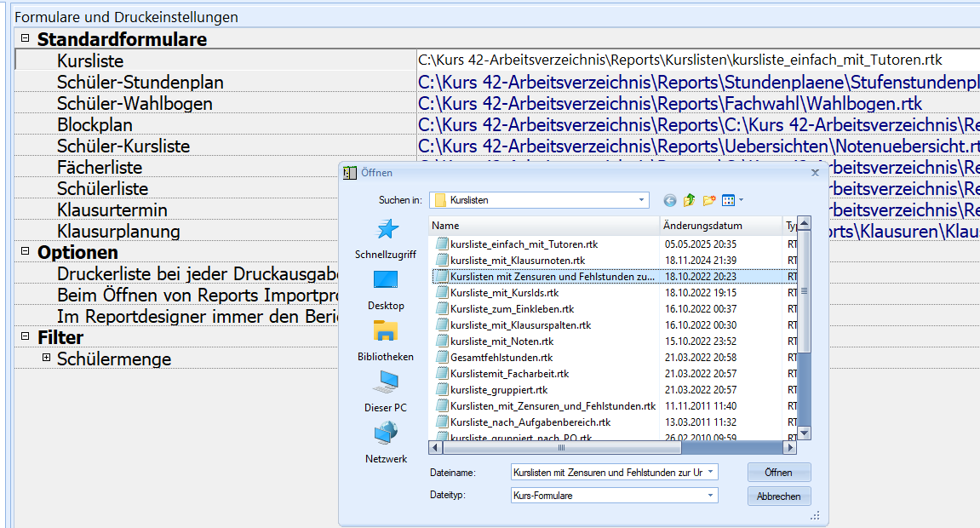The width and height of the screenshot is (980, 528).
Task: Collapse the Standardformulare section
Action: click(25, 38)
